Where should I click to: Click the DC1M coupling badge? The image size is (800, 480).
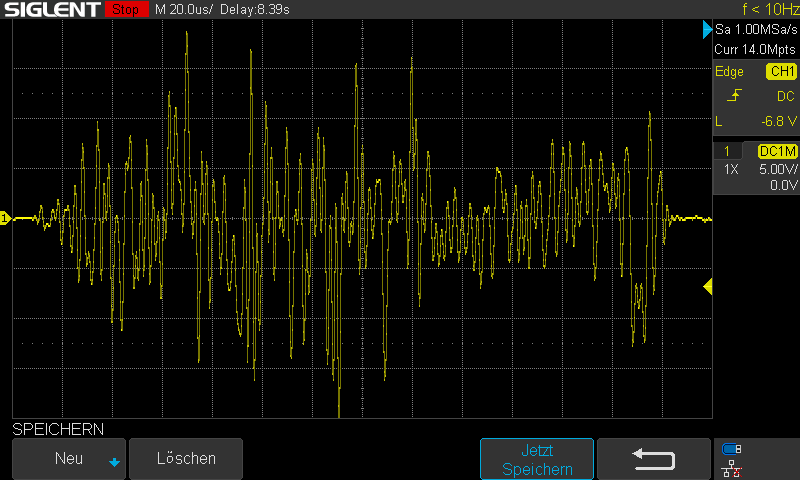(x=778, y=151)
